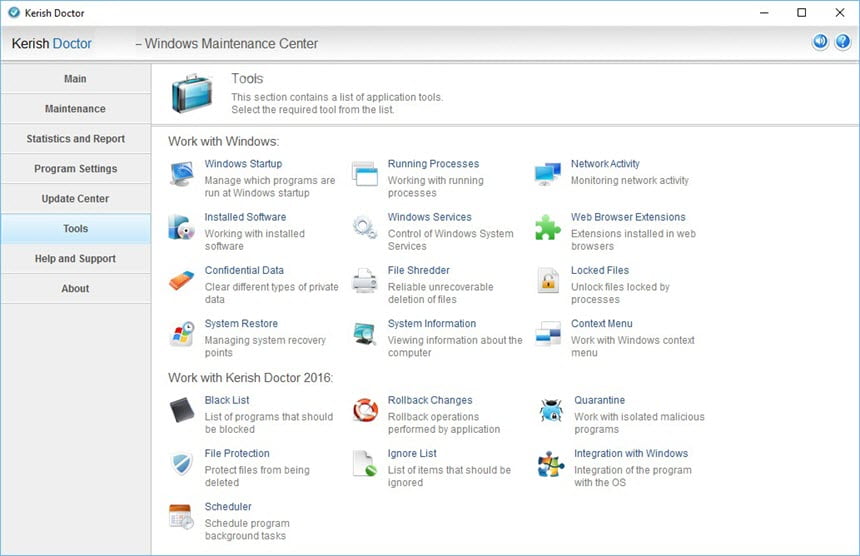
Task: Click the Context Menu windows icon
Action: click(548, 334)
